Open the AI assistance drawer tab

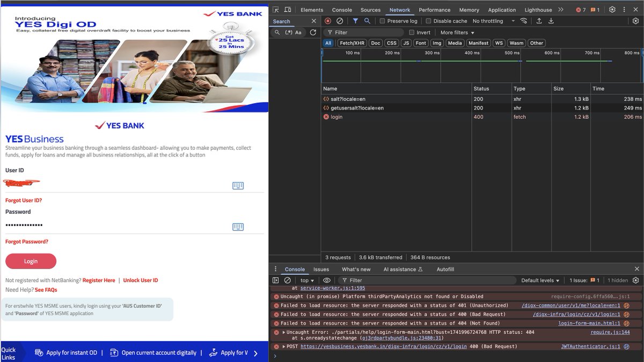pos(403,269)
